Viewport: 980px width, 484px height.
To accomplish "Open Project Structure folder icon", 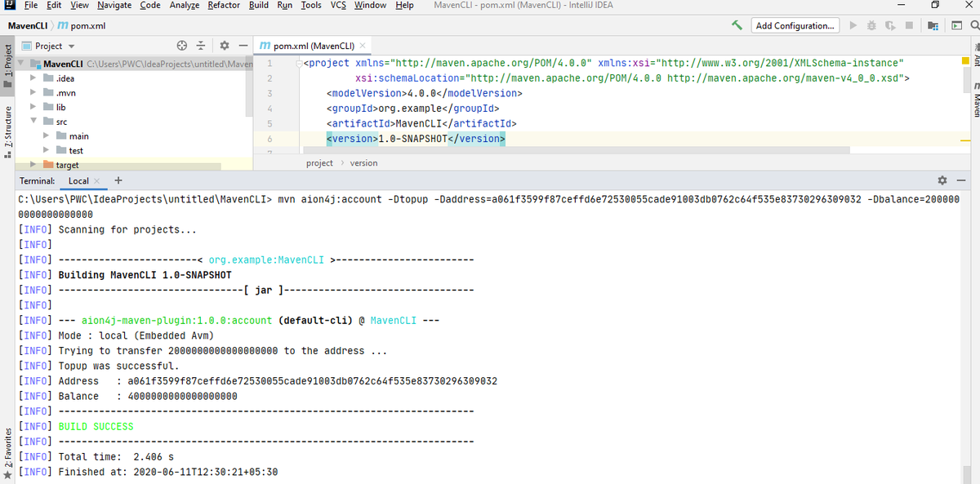I will click(933, 25).
